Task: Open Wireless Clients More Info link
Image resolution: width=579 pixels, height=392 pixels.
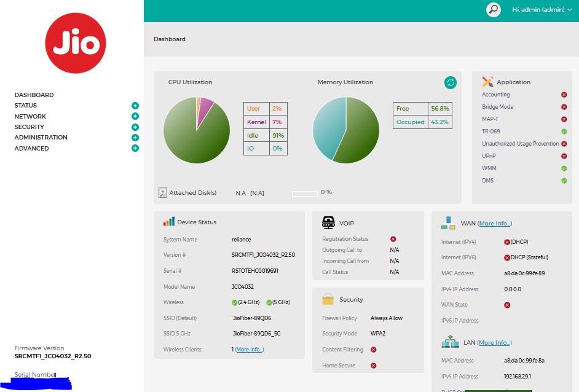Action: [250, 350]
